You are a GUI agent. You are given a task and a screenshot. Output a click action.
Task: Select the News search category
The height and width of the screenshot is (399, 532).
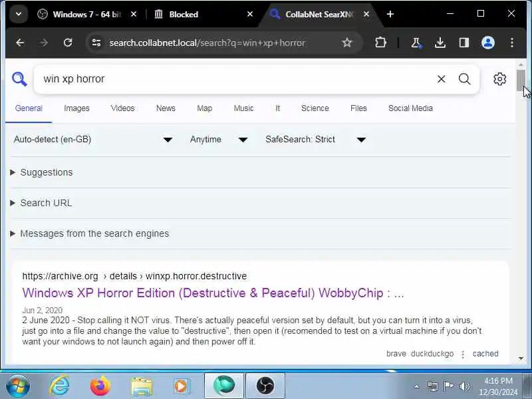coord(166,108)
